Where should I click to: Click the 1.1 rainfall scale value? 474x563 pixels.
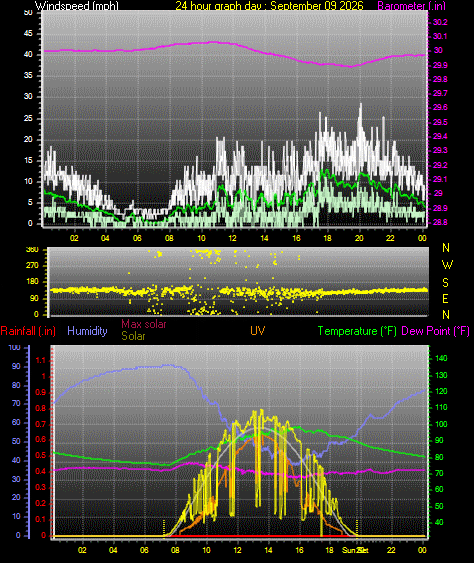click(x=41, y=360)
